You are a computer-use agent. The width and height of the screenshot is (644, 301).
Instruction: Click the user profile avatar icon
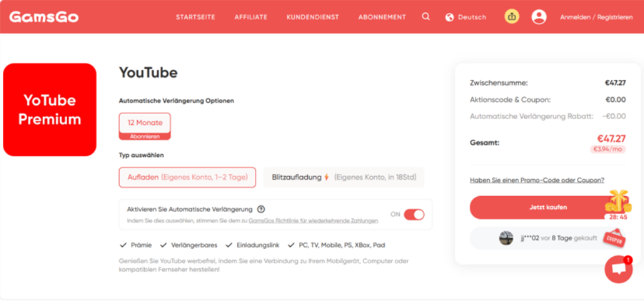(x=538, y=16)
